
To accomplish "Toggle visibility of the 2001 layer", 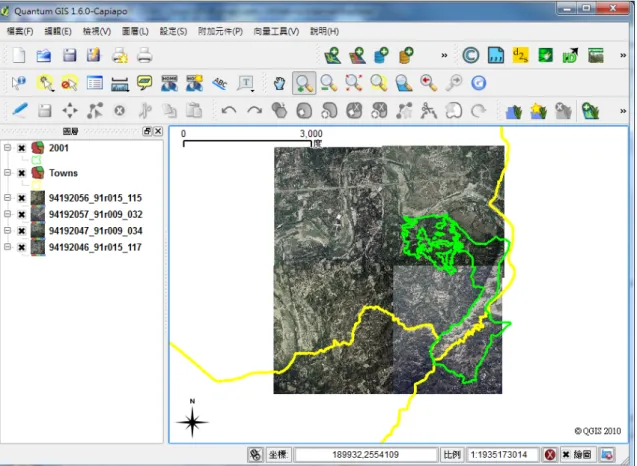I will [22, 148].
